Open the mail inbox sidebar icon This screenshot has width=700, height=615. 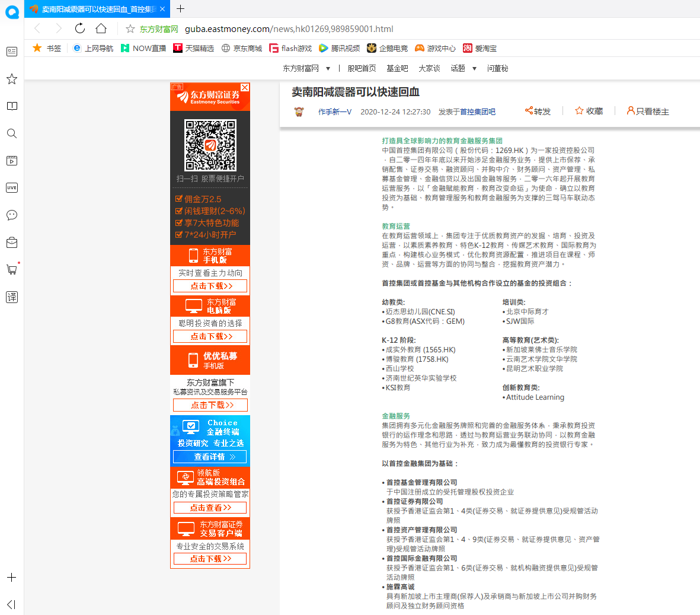tap(12, 243)
